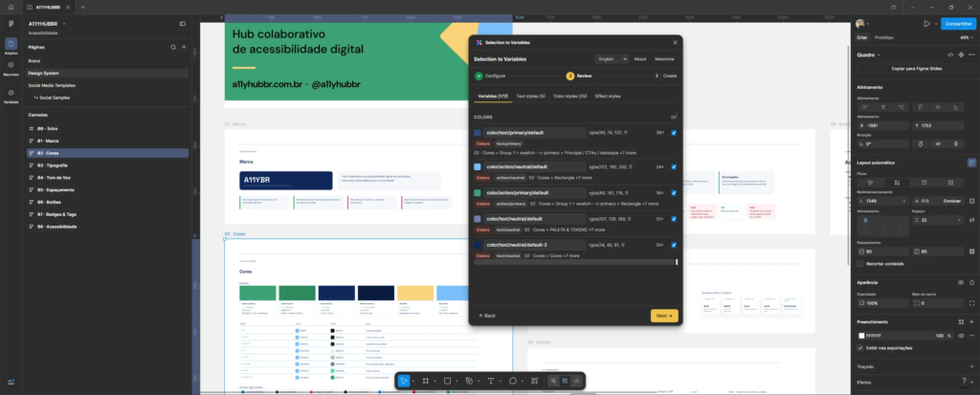Uncheck the color/text/primary/default variable checkbox
Viewport: 980px width, 395px height.
tap(674, 133)
